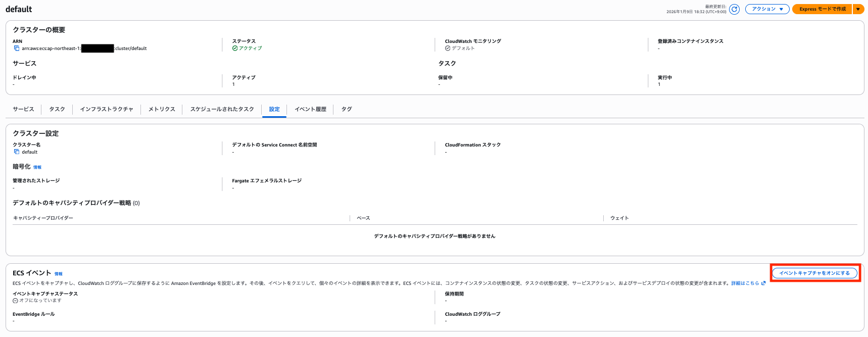The image size is (868, 337).
Task: Click the 管理されたストレージ label
Action: click(x=36, y=180)
